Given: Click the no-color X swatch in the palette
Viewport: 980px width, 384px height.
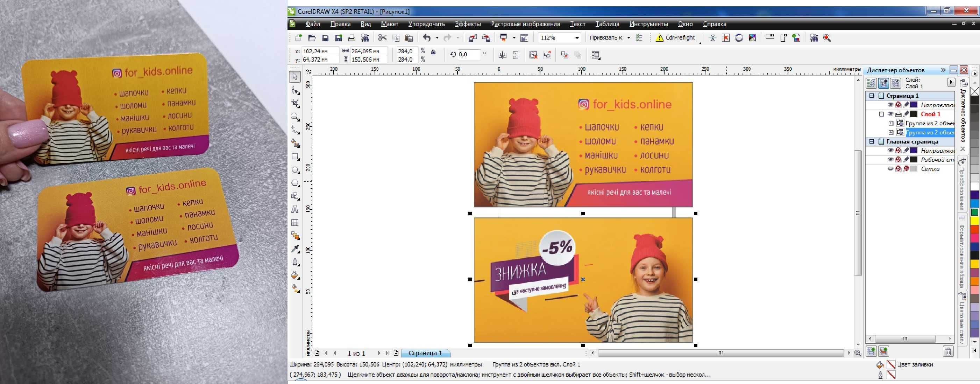Looking at the screenshot, I should click(x=975, y=91).
